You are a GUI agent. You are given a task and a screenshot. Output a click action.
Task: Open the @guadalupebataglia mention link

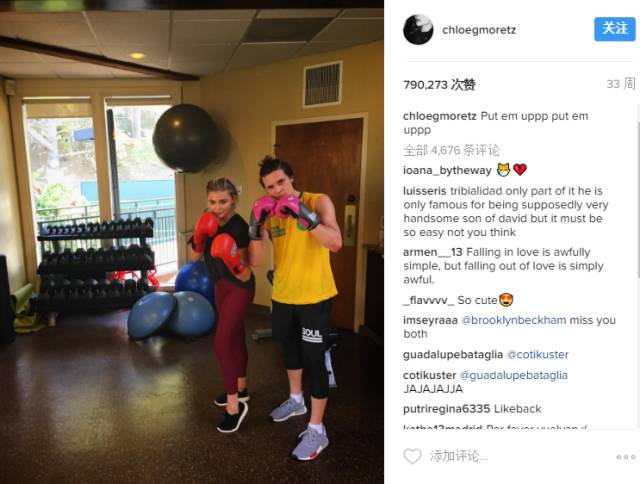tap(514, 375)
